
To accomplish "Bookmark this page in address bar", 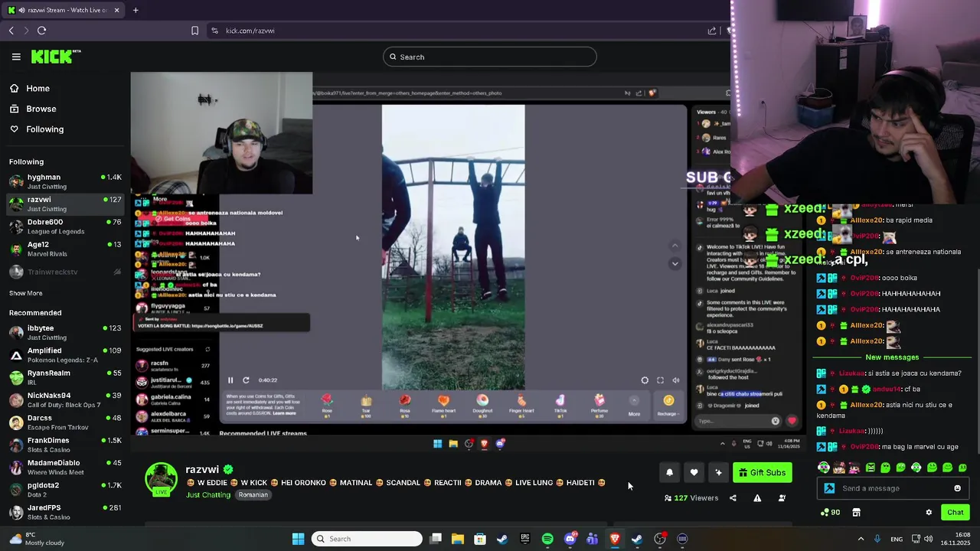I will pyautogui.click(x=194, y=31).
